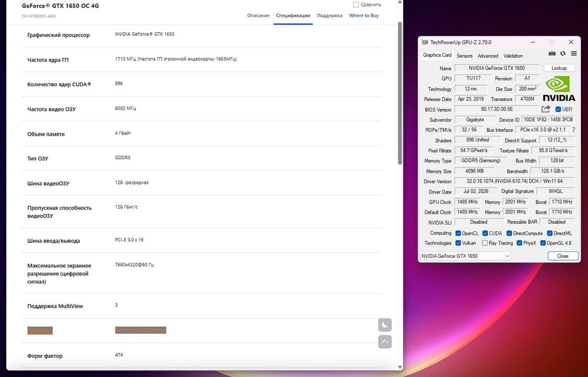Click the GPU name field in GPU-Z
Viewport: 588px width, 377px height.
496,68
